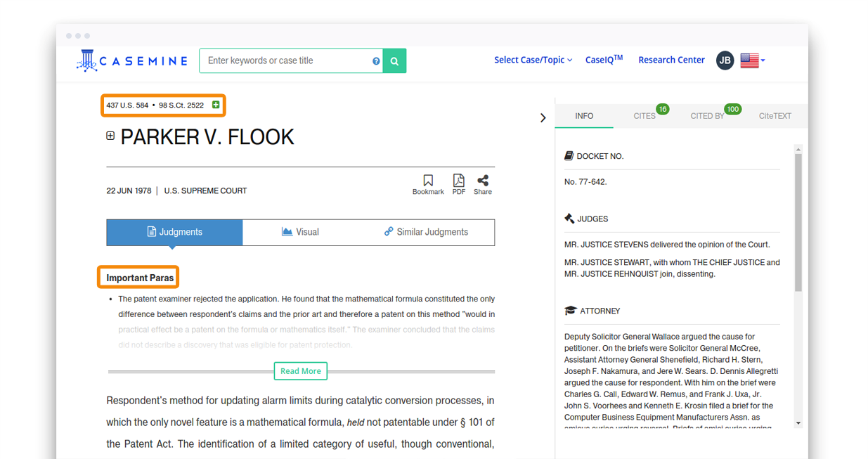This screenshot has width=868, height=459.
Task: Open the Research Center link
Action: point(671,60)
